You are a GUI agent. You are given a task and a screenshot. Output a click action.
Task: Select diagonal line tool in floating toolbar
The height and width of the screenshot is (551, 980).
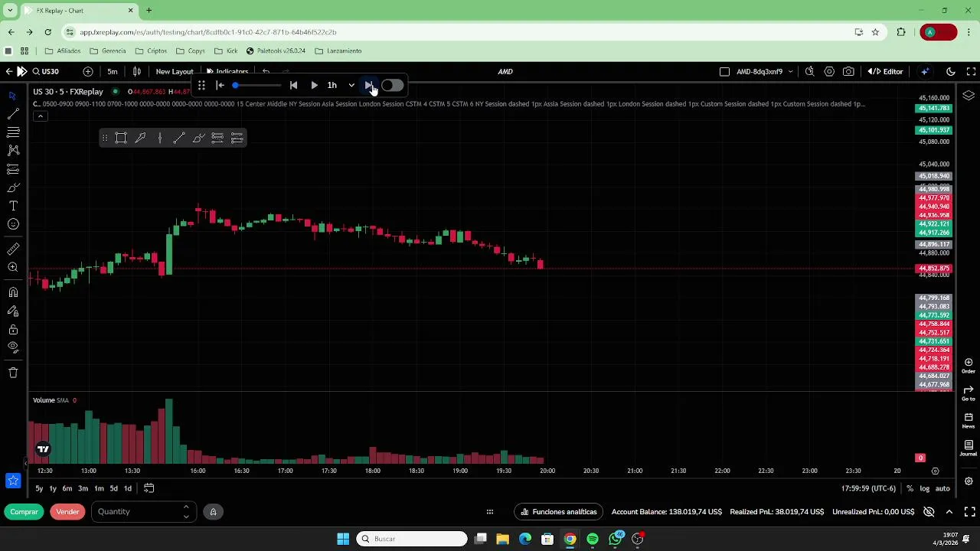(x=179, y=139)
